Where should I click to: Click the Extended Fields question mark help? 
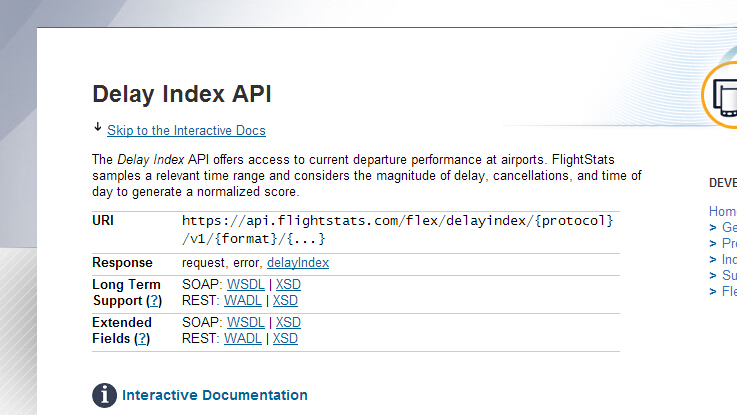coord(142,339)
